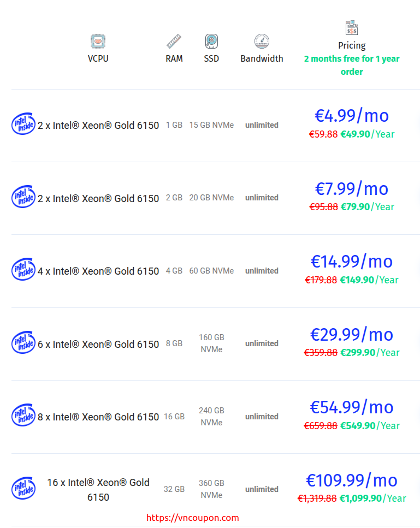Click Intel Inside logo on 1 GB plan
Viewport: 420px width, 528px height.
23,125
